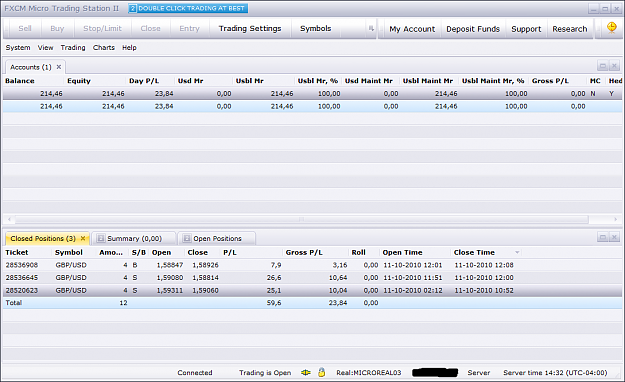Maximize the Accounts panel
The image size is (625, 382).
click(603, 66)
